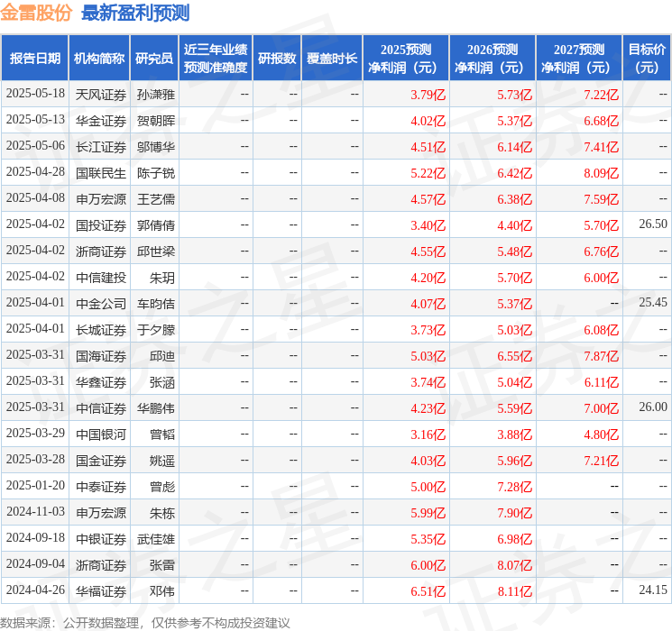
Task: Click analyst name 郭倩倩
Action: [x=156, y=225]
